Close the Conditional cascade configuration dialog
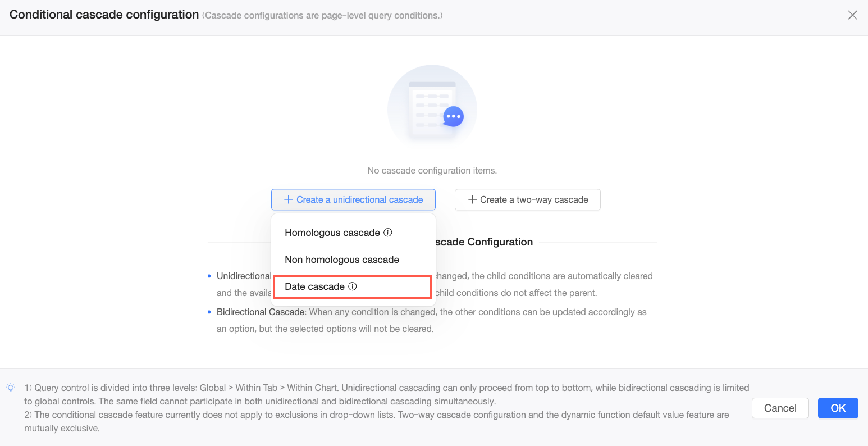The image size is (868, 446). (x=852, y=15)
